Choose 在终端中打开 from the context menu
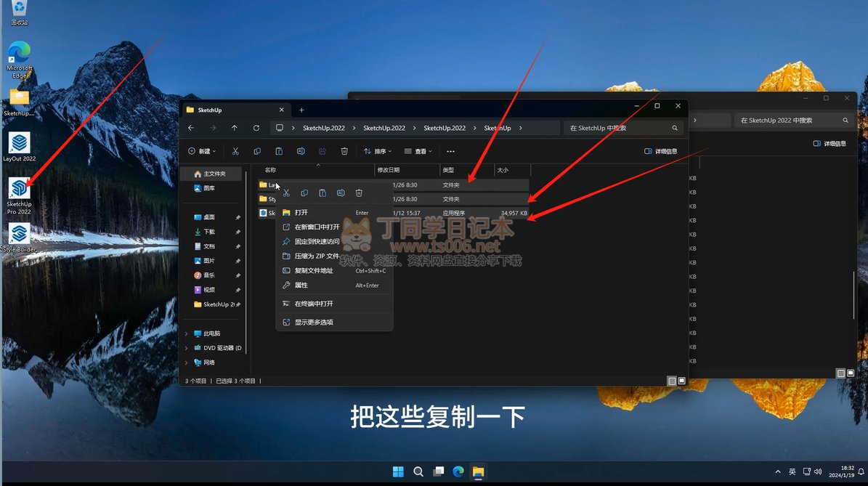 (x=334, y=304)
